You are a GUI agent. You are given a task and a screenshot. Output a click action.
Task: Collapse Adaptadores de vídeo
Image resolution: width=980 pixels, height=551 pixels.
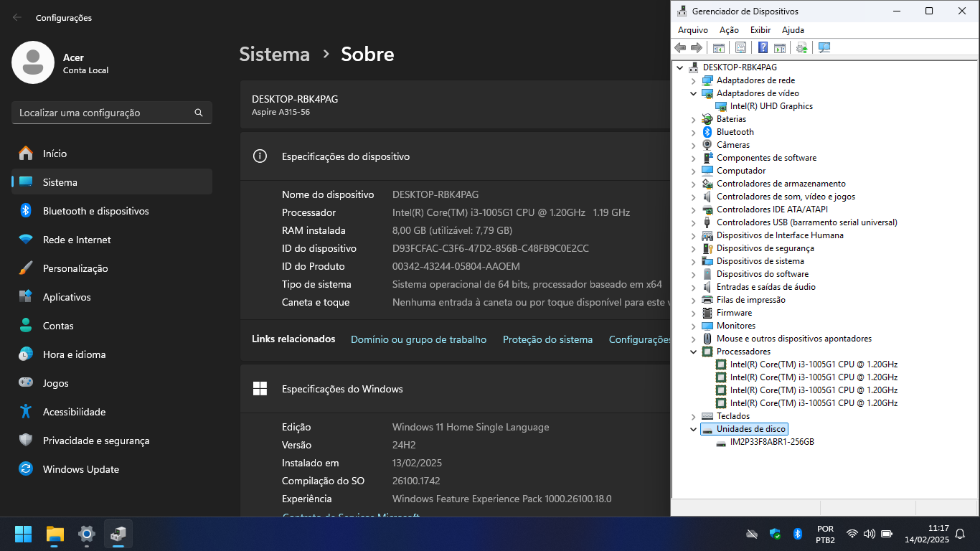point(694,93)
